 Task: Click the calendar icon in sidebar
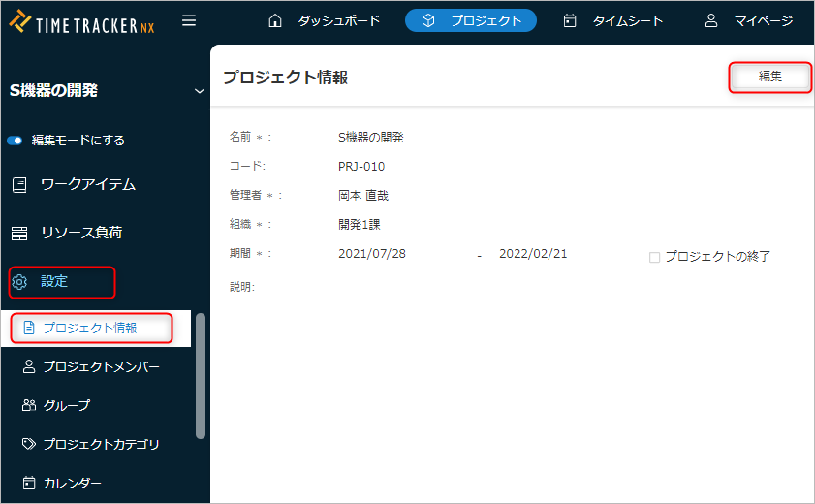point(29,483)
